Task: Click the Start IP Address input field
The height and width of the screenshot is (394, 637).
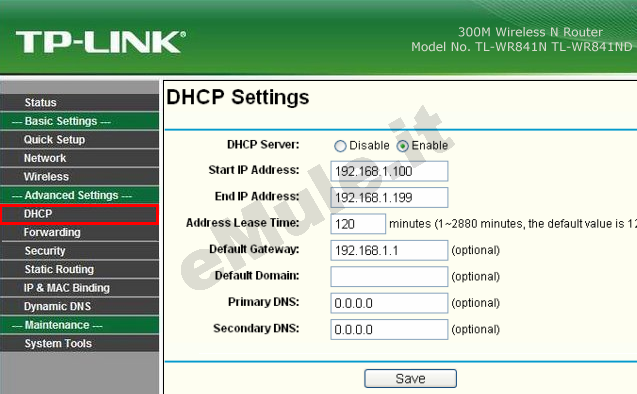Action: tap(389, 171)
